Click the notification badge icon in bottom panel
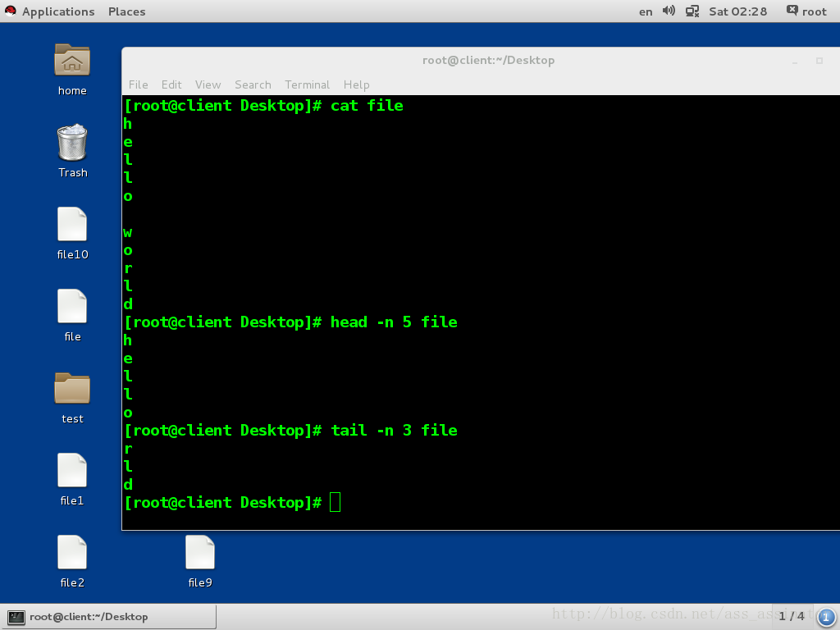Image resolution: width=840 pixels, height=630 pixels. [x=826, y=617]
